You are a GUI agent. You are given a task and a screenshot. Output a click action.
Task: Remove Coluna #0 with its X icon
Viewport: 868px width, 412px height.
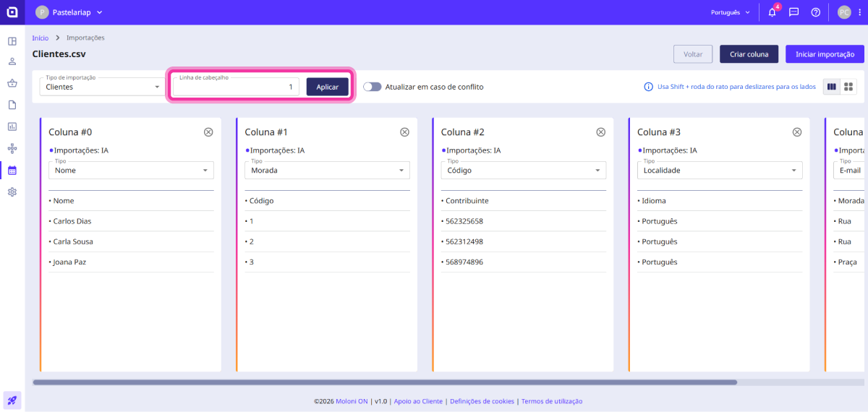208,132
